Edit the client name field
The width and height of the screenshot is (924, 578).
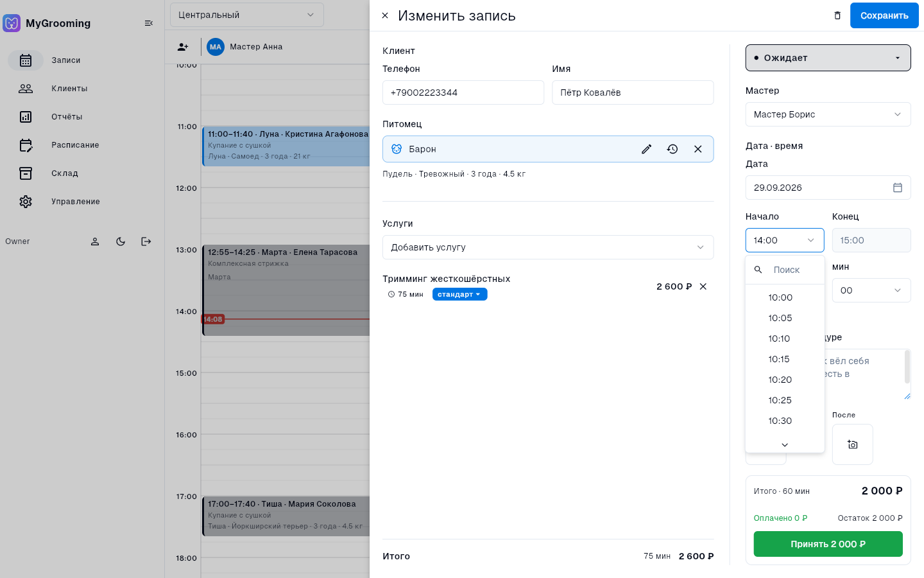click(633, 92)
